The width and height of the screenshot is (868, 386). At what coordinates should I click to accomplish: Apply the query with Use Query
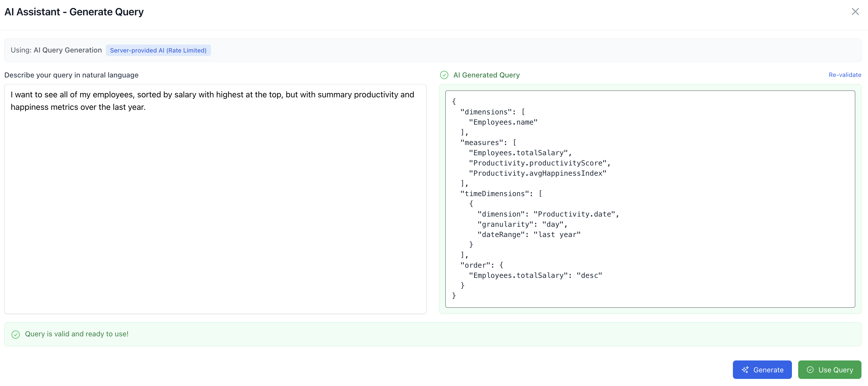click(829, 370)
